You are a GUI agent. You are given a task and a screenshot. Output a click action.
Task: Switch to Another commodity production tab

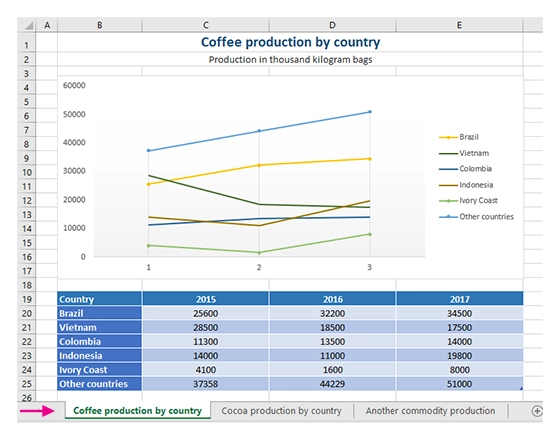[430, 411]
